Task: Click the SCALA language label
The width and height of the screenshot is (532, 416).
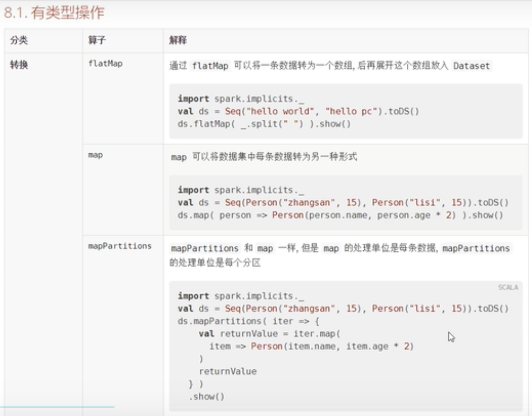Action: (508, 288)
